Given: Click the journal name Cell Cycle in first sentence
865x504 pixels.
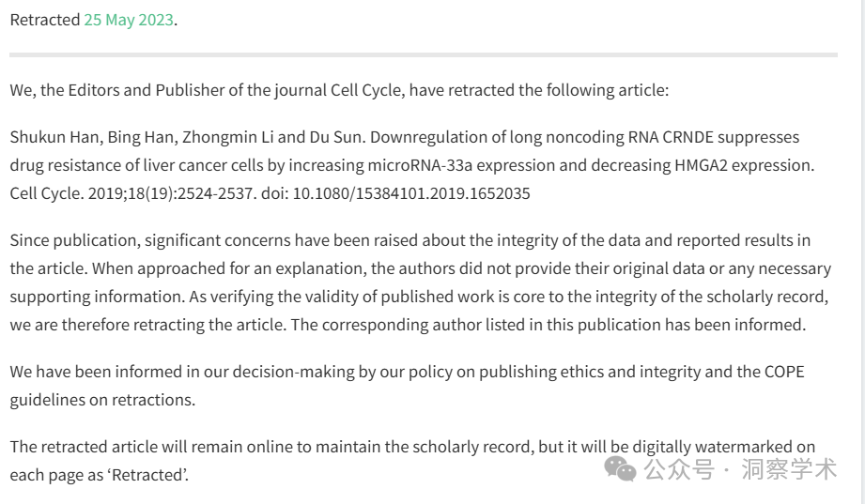Looking at the screenshot, I should pyautogui.click(x=365, y=90).
